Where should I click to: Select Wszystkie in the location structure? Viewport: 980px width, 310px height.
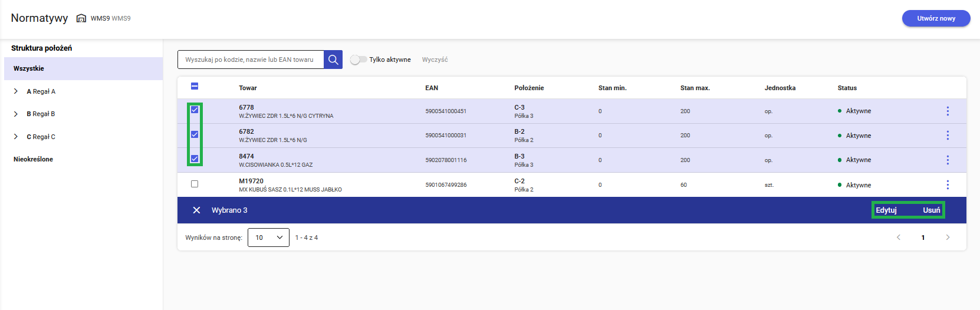pyautogui.click(x=83, y=68)
